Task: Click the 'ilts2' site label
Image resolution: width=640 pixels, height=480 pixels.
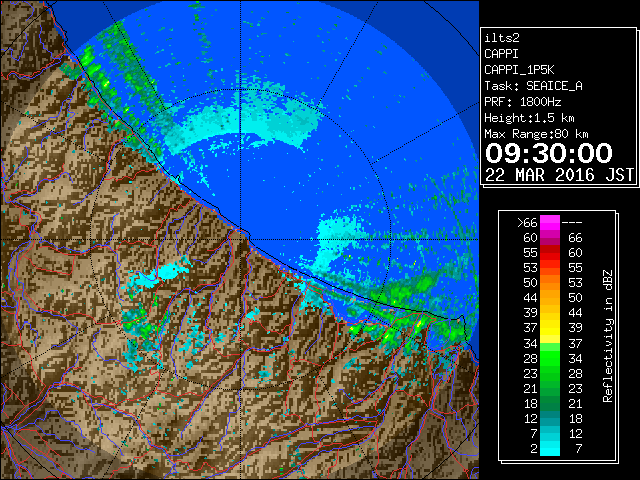Action: (502, 38)
